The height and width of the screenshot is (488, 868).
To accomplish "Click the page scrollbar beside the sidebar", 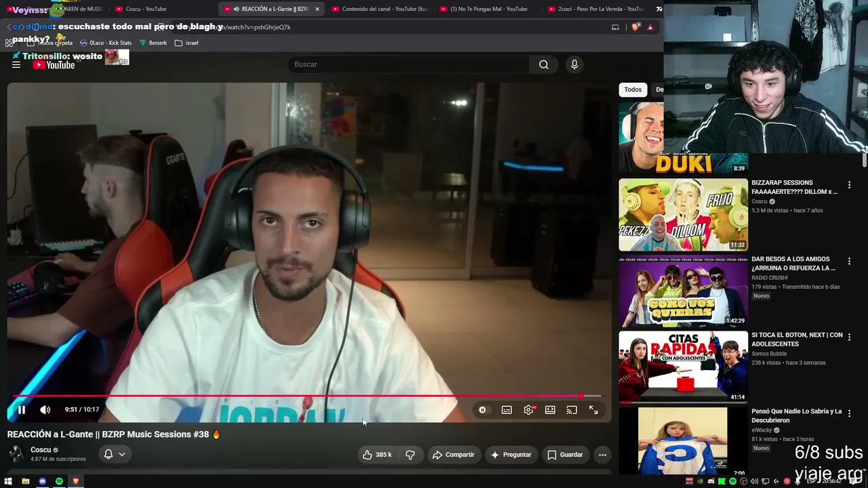I will click(864, 160).
